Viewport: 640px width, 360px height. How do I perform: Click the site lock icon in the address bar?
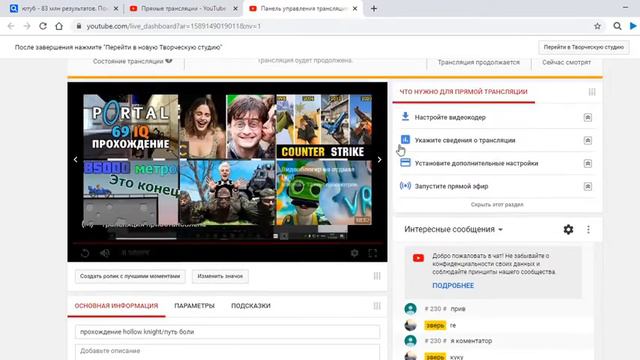point(79,26)
